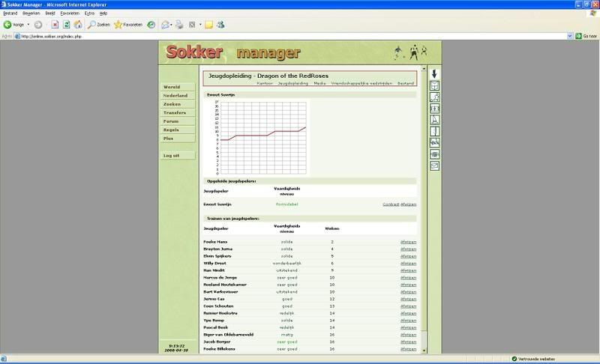Click the shirt and shorts kit icon
The image size is (600, 364).
tap(434, 85)
